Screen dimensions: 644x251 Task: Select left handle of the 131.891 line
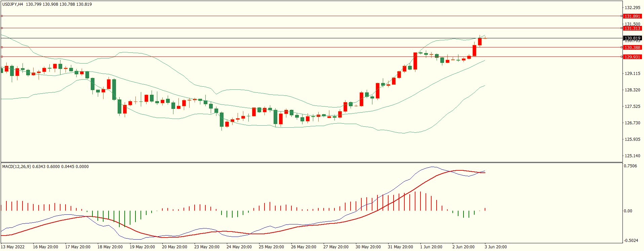click(x=2, y=16)
